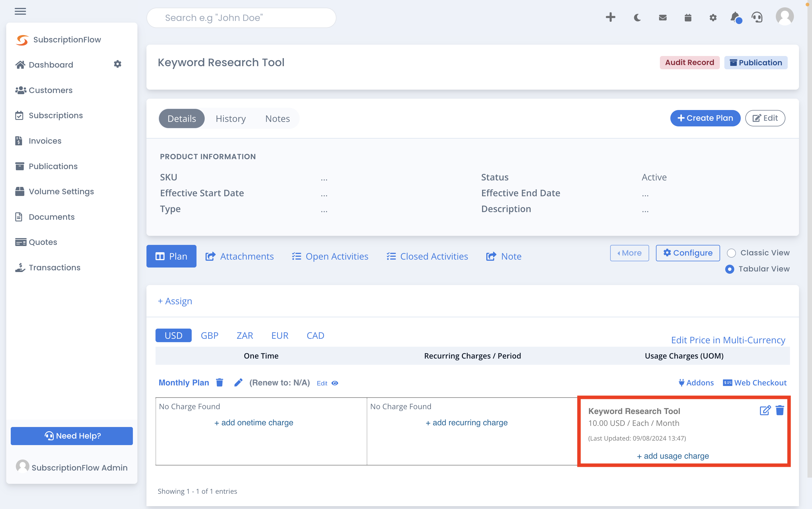Open the calendar icon in top bar
Screen dimensions: 812x509
tap(688, 18)
